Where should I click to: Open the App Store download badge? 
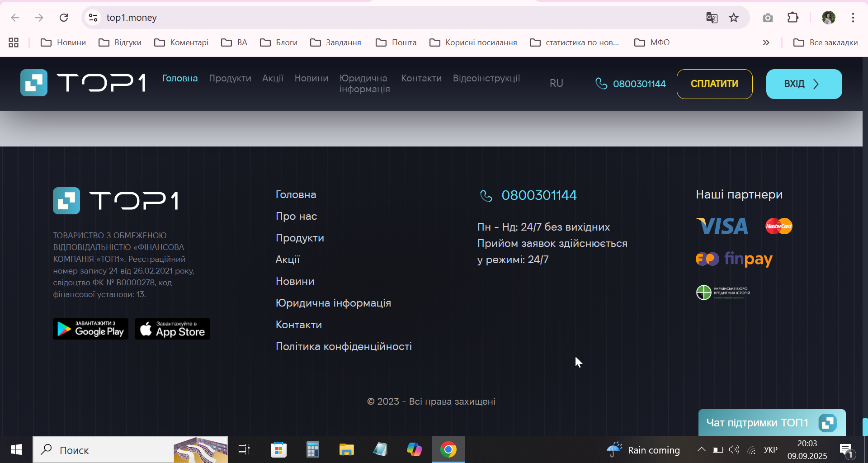coord(172,329)
